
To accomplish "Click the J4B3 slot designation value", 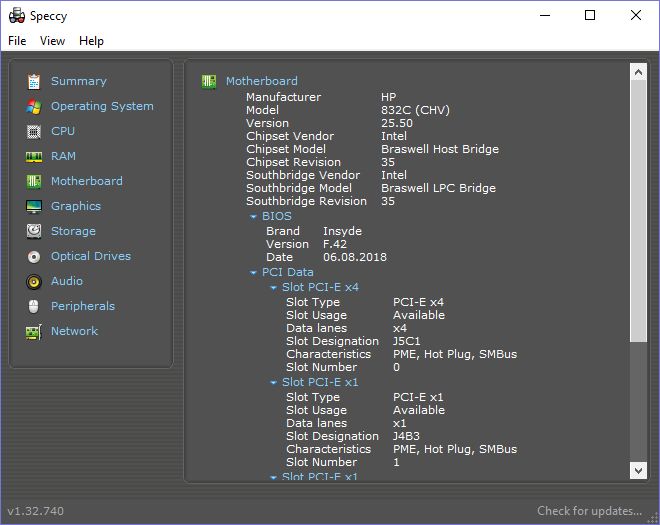I will coord(406,436).
